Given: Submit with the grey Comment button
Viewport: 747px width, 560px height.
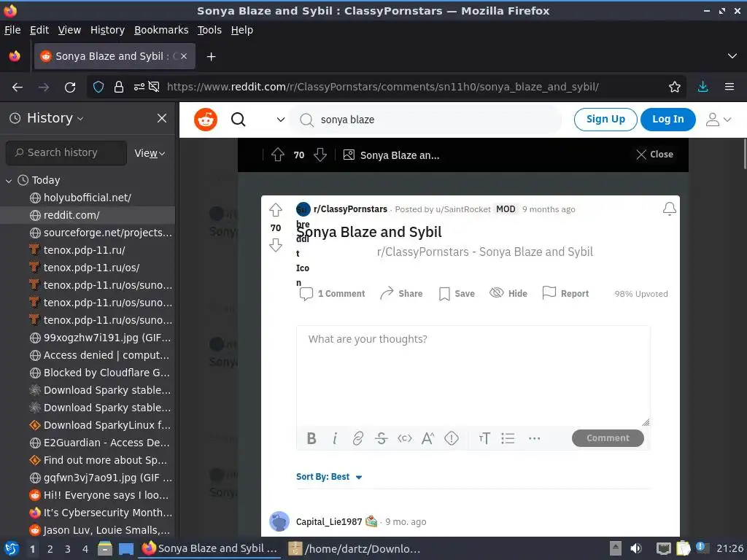Looking at the screenshot, I should pos(608,438).
